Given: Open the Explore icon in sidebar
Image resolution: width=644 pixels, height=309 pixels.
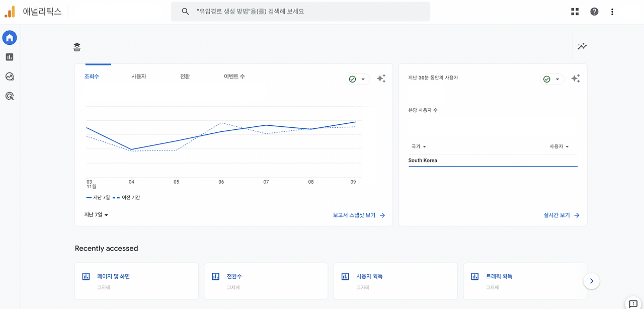Looking at the screenshot, I should (10, 76).
